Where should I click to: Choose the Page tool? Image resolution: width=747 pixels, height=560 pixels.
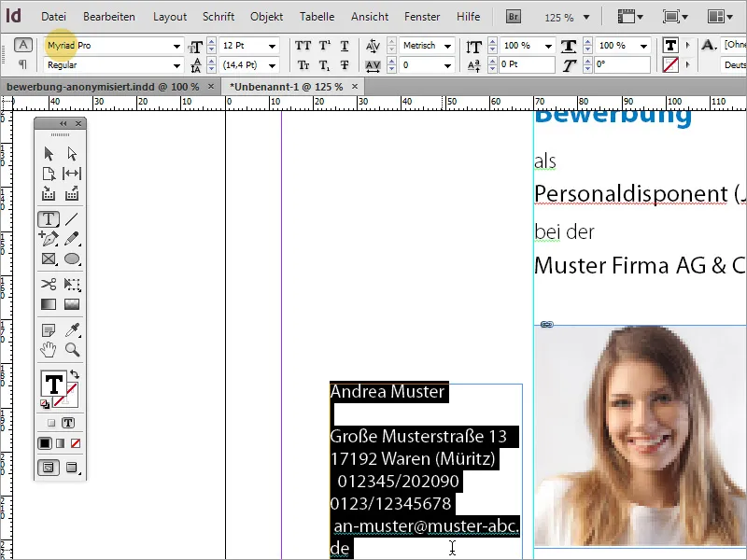point(49,174)
